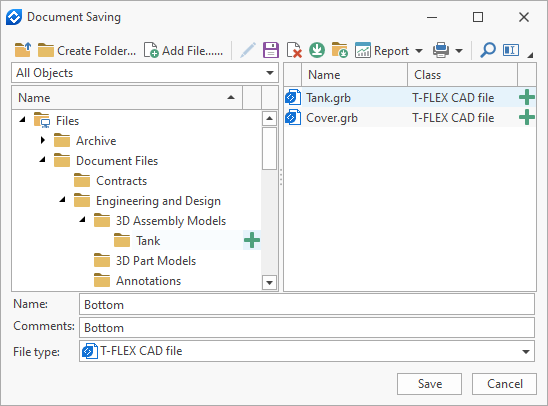Go up one folder level icon
Image resolution: width=548 pixels, height=406 pixels.
tap(23, 50)
